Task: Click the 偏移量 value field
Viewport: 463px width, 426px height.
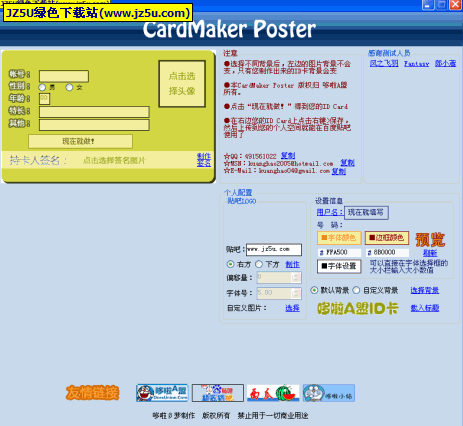Action: click(274, 277)
